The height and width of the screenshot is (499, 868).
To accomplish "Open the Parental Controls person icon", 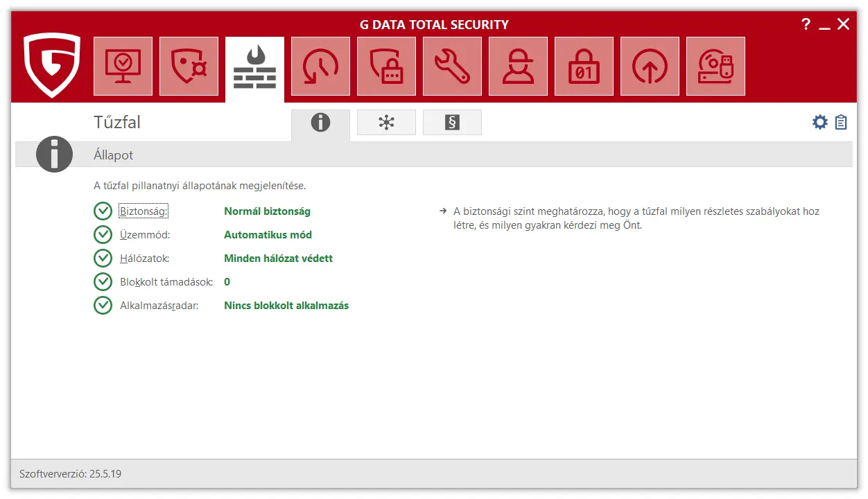I will 518,67.
